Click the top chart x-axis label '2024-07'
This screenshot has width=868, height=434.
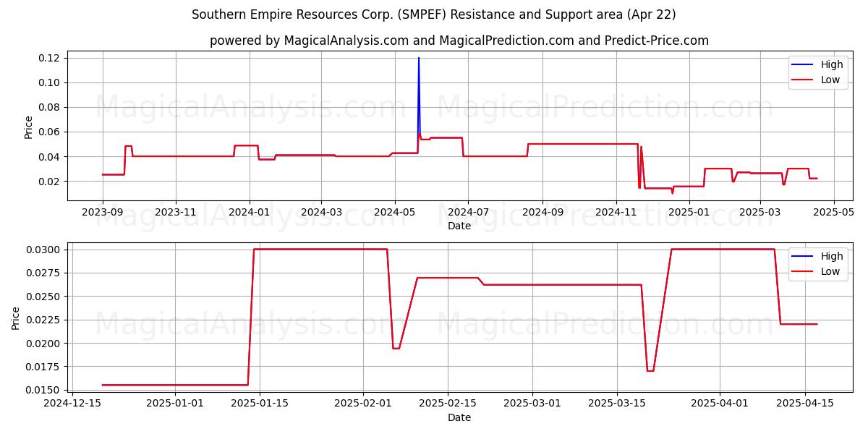point(468,212)
